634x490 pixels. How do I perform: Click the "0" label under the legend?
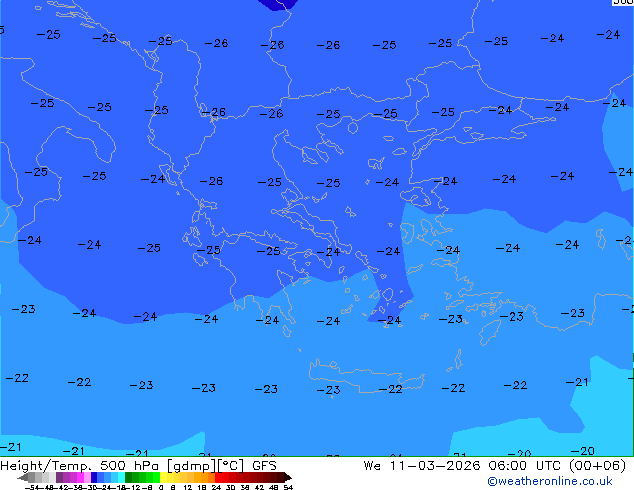(161, 487)
